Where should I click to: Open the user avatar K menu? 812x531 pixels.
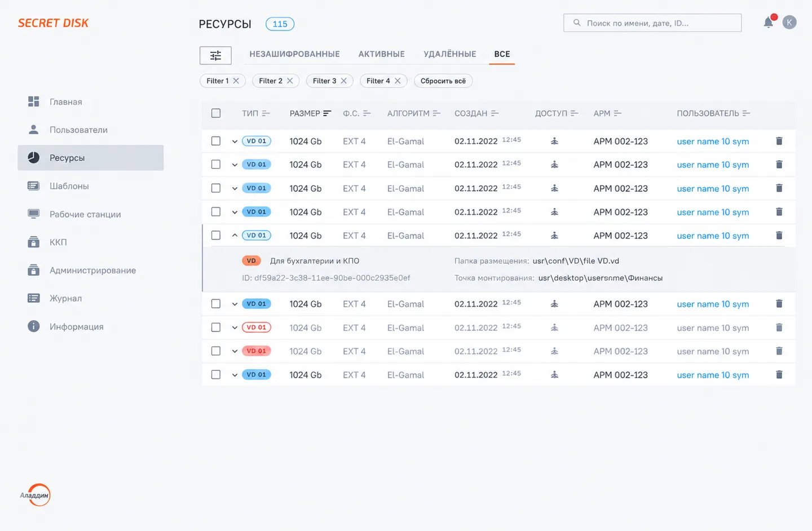click(x=789, y=23)
